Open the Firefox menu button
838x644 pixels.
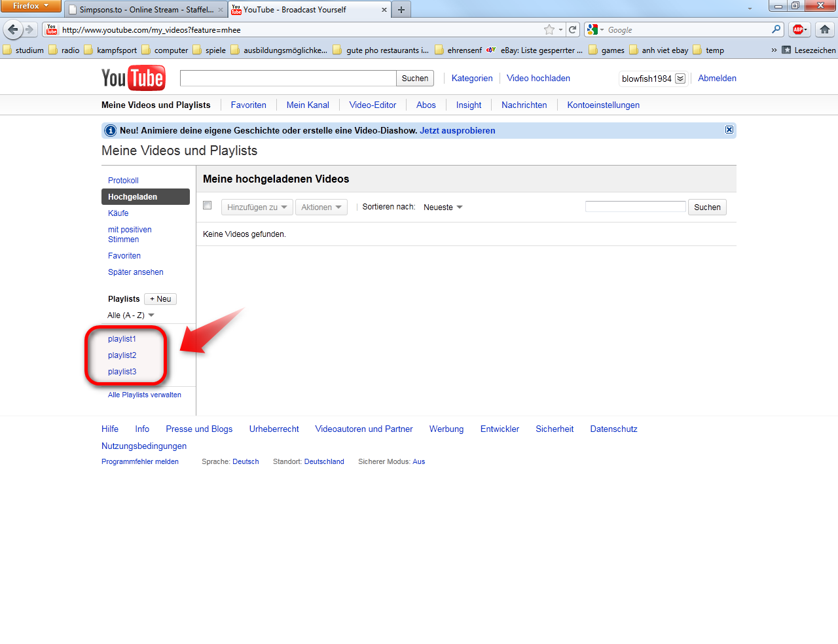[30, 6]
